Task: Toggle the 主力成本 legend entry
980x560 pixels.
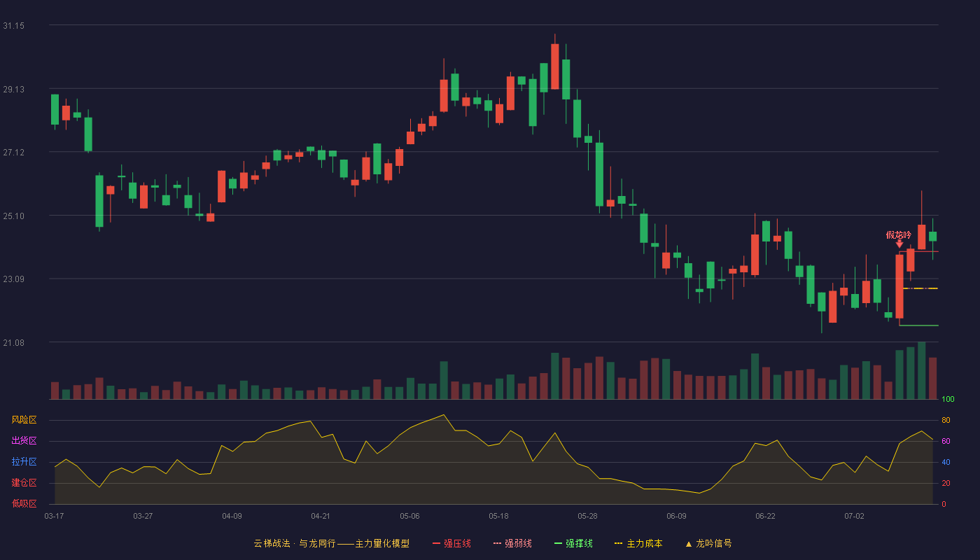Action: 638,543
